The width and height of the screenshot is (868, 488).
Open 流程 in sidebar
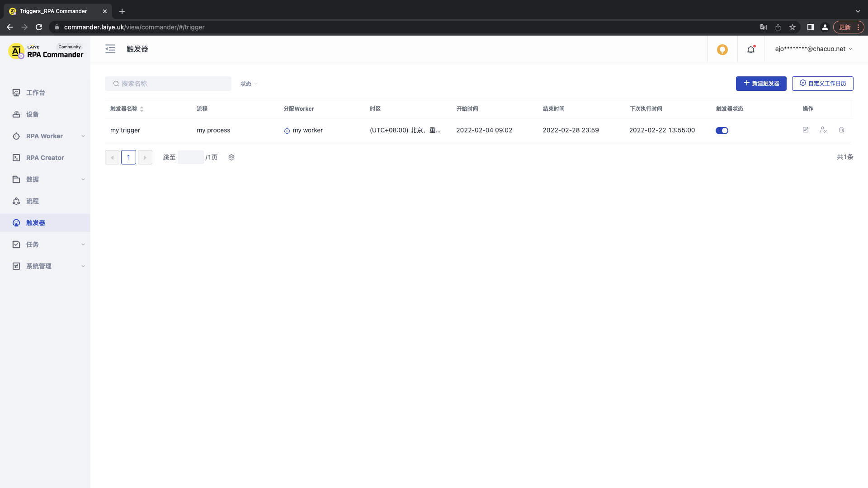[45, 201]
